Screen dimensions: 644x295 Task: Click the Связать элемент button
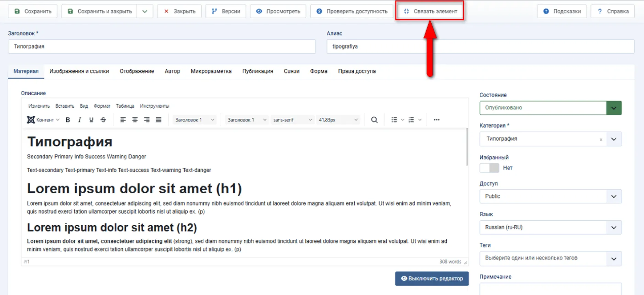click(430, 11)
